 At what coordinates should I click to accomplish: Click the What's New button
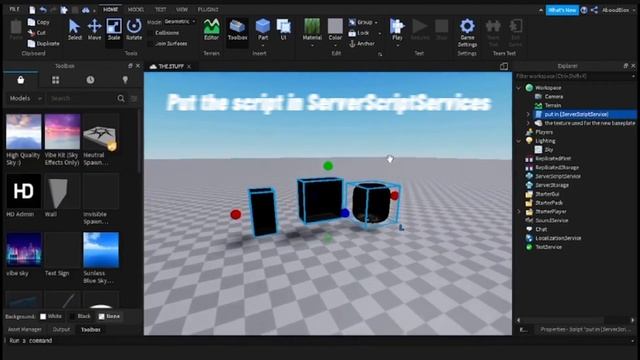[x=562, y=10]
